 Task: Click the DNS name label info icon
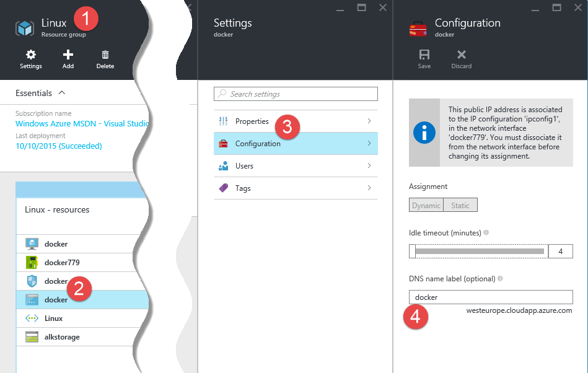point(500,279)
